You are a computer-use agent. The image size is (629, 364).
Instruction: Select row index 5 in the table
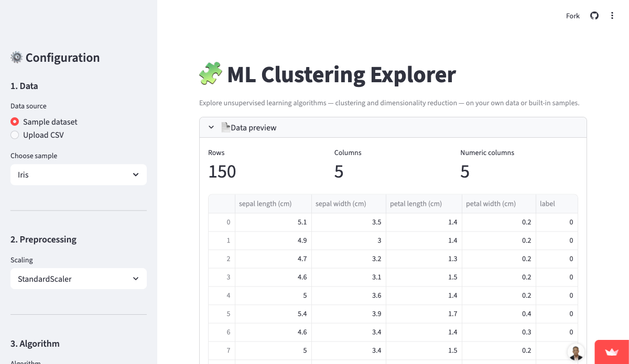222,314
